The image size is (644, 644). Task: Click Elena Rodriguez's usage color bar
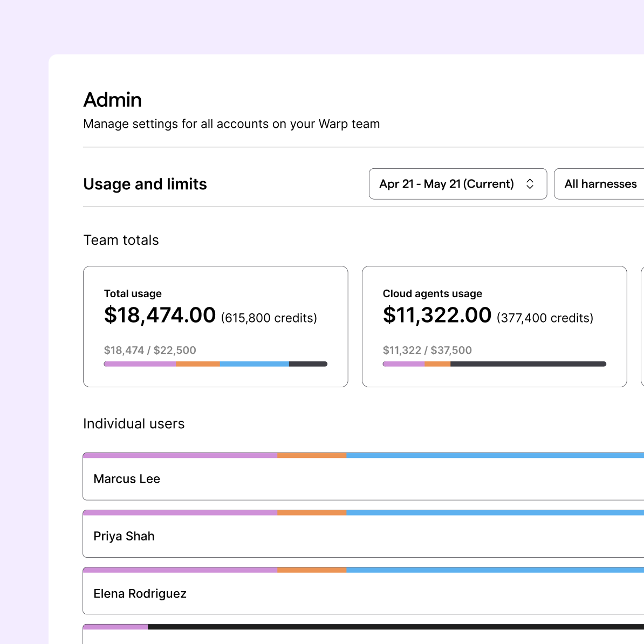364,570
